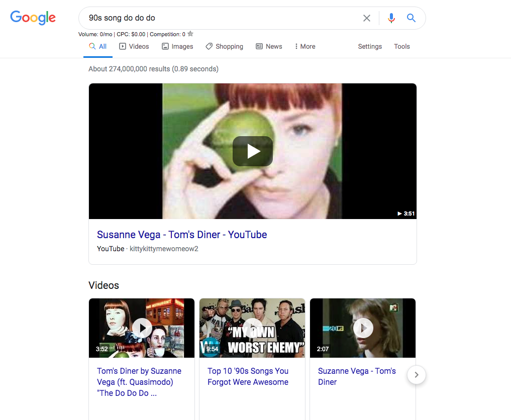Play the 2:07 Suzanne Vega video thumbnail
This screenshot has width=511, height=420.
click(363, 328)
